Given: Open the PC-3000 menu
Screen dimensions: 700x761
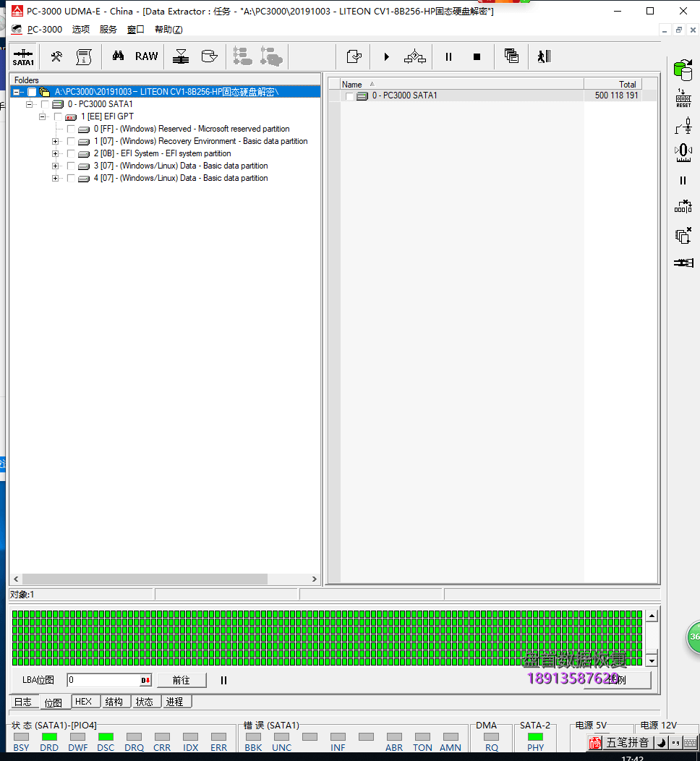Looking at the screenshot, I should (x=45, y=30).
